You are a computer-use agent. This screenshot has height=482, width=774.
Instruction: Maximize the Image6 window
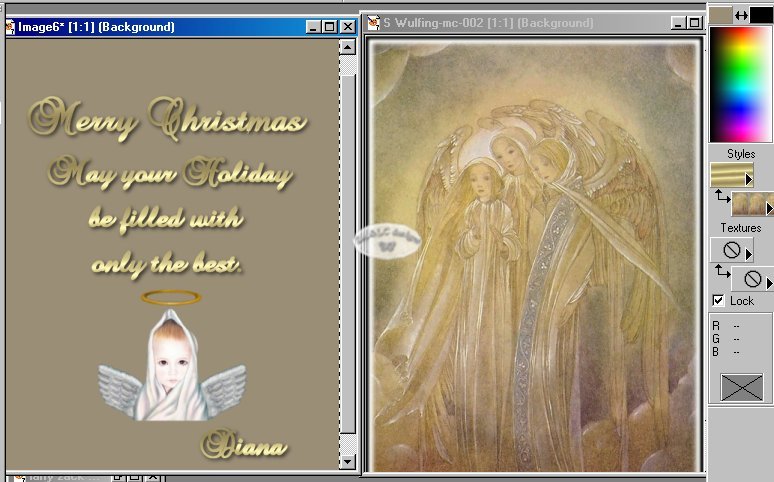pyautogui.click(x=330, y=27)
